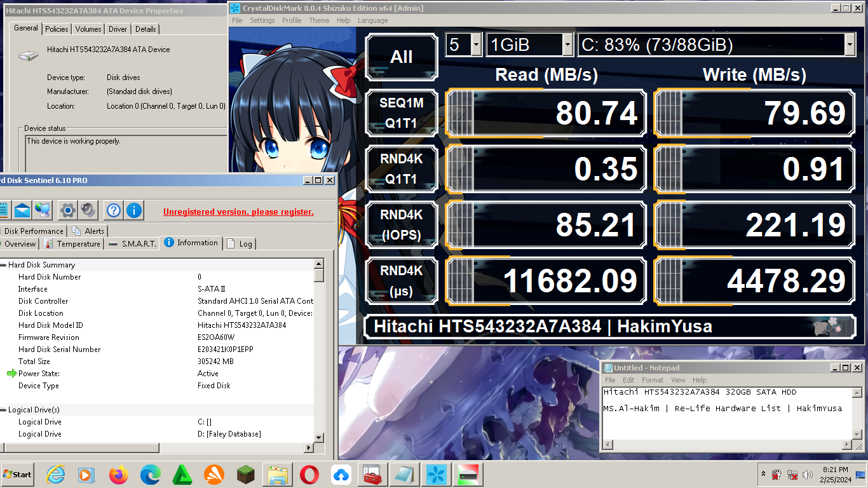Select the Firmware Revision ES2OA60W row
The width and height of the screenshot is (868, 488).
157,337
